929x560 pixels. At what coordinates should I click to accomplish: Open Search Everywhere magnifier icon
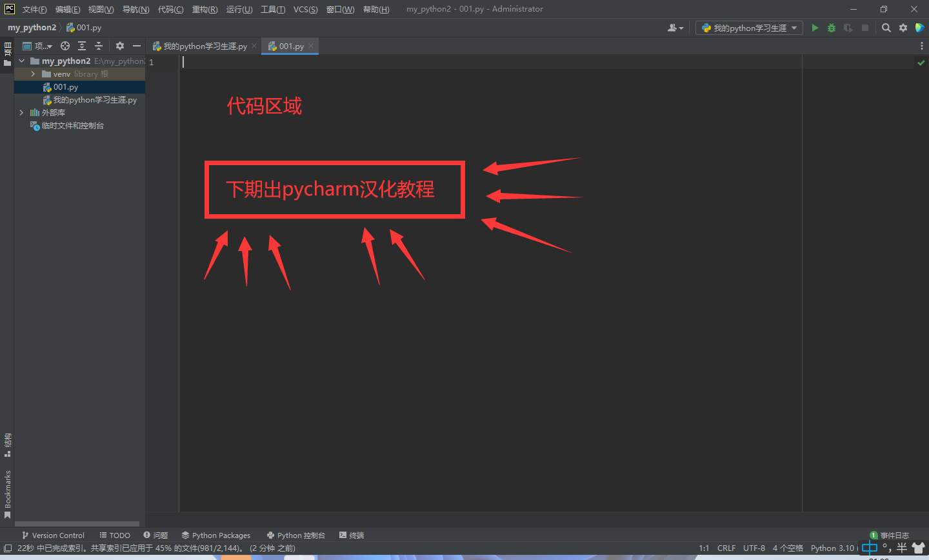tap(886, 28)
